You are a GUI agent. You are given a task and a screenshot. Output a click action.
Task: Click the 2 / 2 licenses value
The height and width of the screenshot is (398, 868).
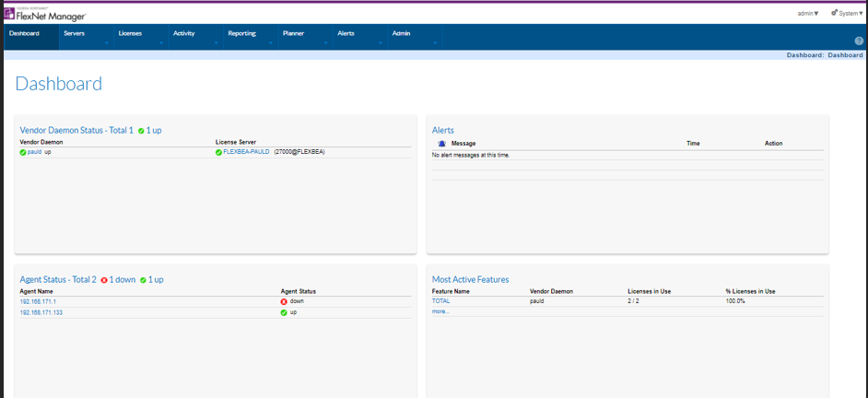pyautogui.click(x=634, y=301)
